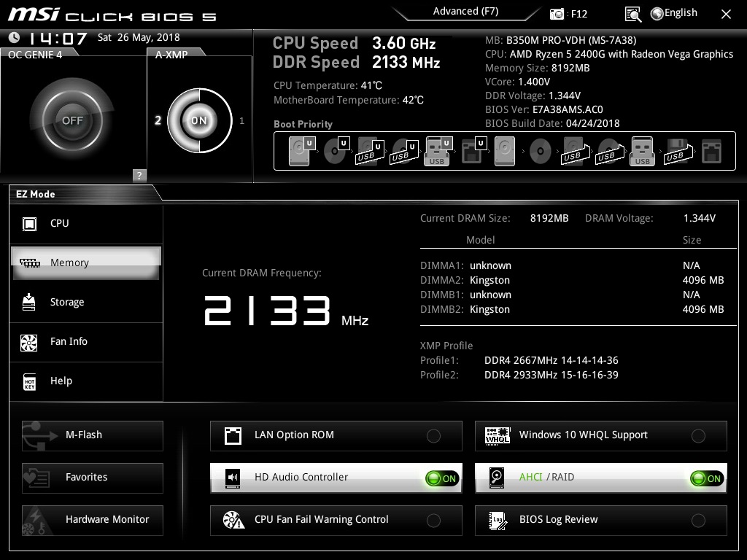Open the Help section

pyautogui.click(x=86, y=381)
